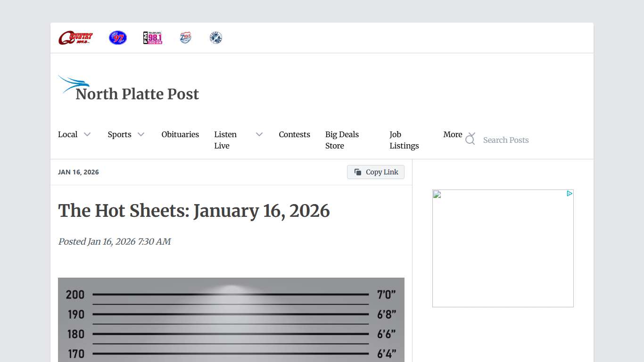This screenshot has width=644, height=362.
Task: Navigate to the Big Deals Store
Action: click(342, 140)
